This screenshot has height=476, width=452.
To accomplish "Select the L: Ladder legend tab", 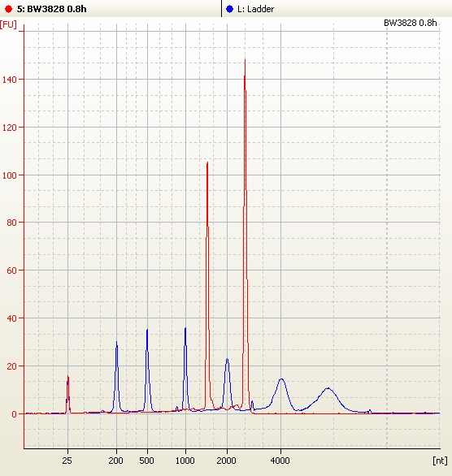I will [337, 8].
